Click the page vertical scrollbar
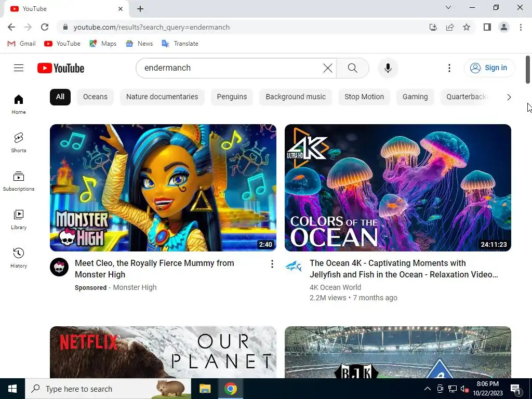 528,70
